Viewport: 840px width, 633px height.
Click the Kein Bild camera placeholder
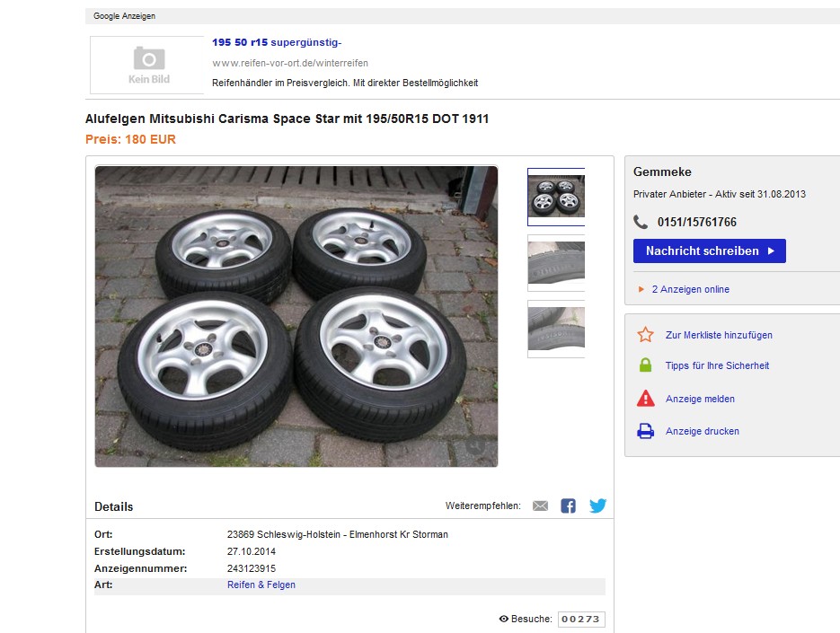click(x=148, y=65)
